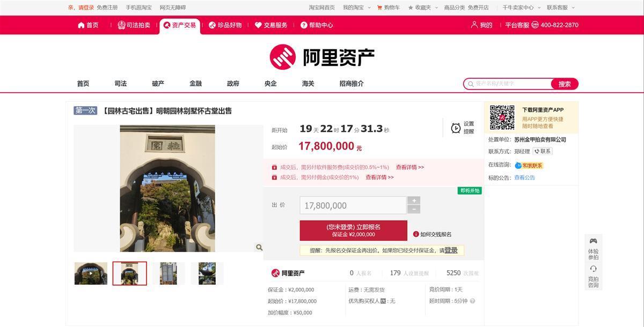Click the home icon 首页 in red bar
The image size is (644, 327).
81,25
